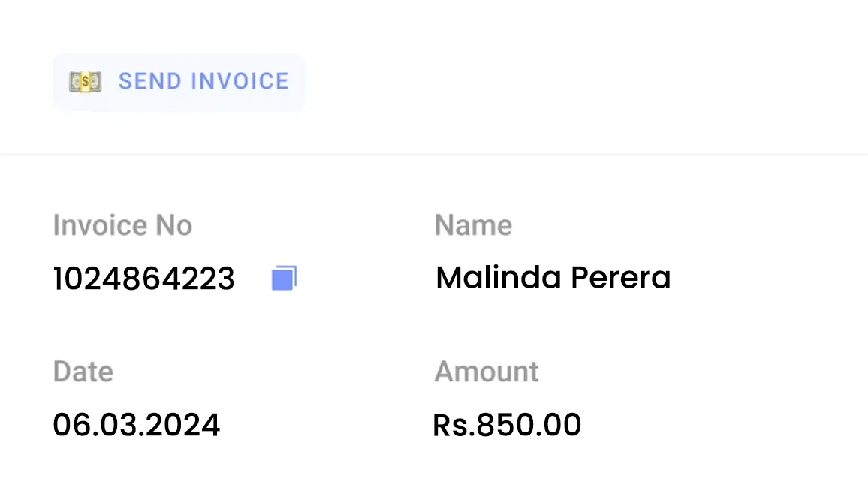
Task: Select the invoice date 06.03.2024
Action: click(136, 426)
